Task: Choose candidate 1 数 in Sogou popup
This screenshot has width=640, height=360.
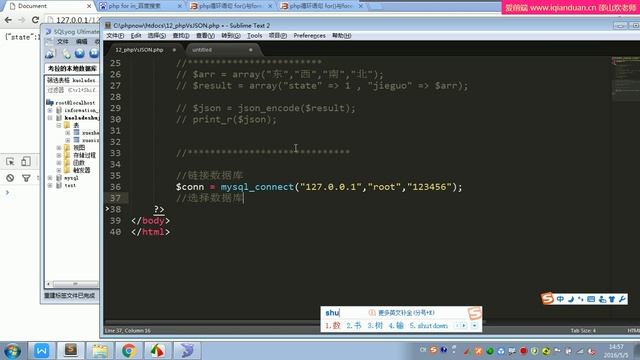Action: [333, 326]
